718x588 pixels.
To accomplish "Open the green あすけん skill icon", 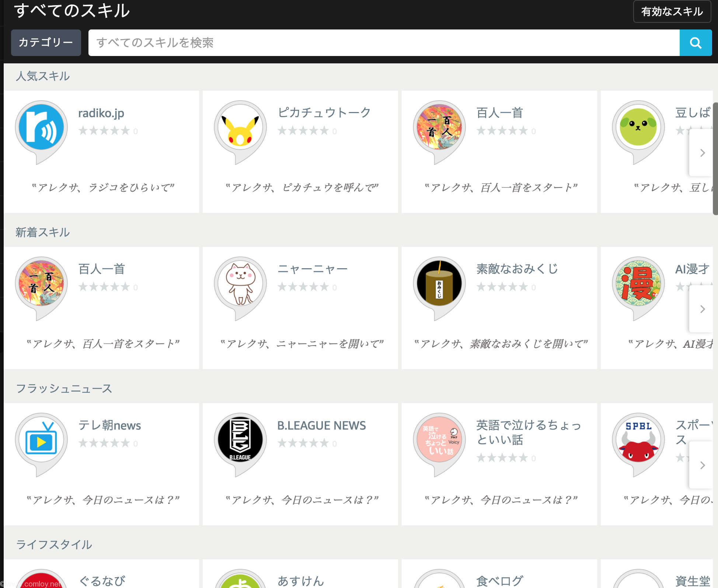I will 240,579.
